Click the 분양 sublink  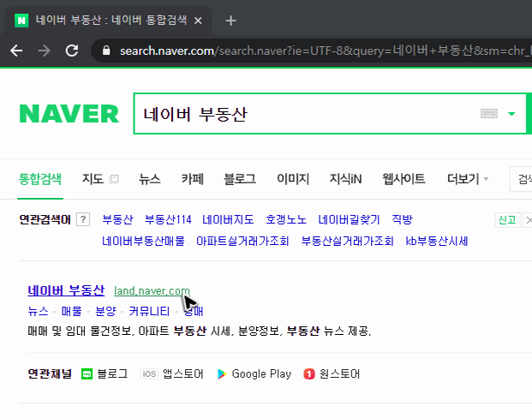point(105,311)
